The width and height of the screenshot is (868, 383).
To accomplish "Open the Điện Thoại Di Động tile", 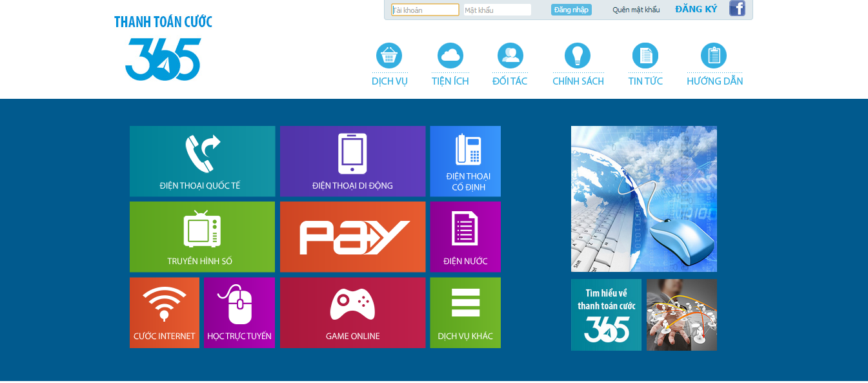I will [x=352, y=161].
